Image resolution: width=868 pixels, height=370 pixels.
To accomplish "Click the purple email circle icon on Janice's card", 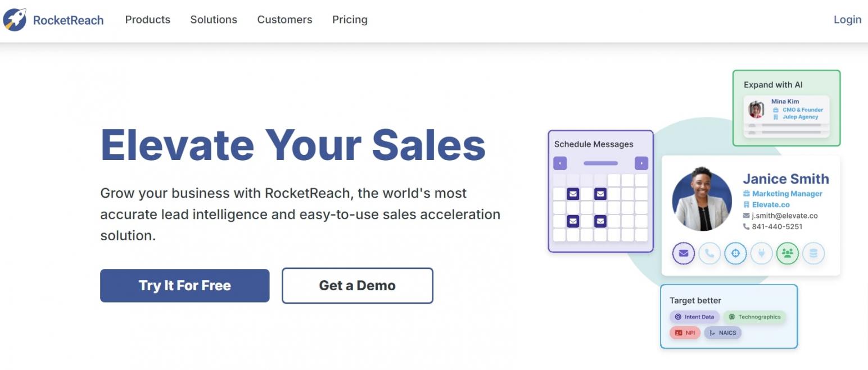I will tap(684, 253).
